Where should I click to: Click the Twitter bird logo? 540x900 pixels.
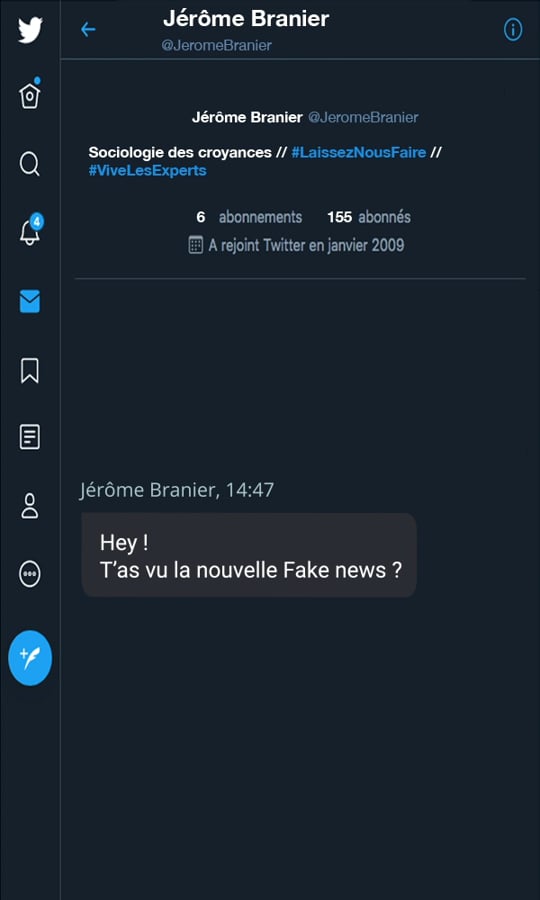(x=30, y=30)
